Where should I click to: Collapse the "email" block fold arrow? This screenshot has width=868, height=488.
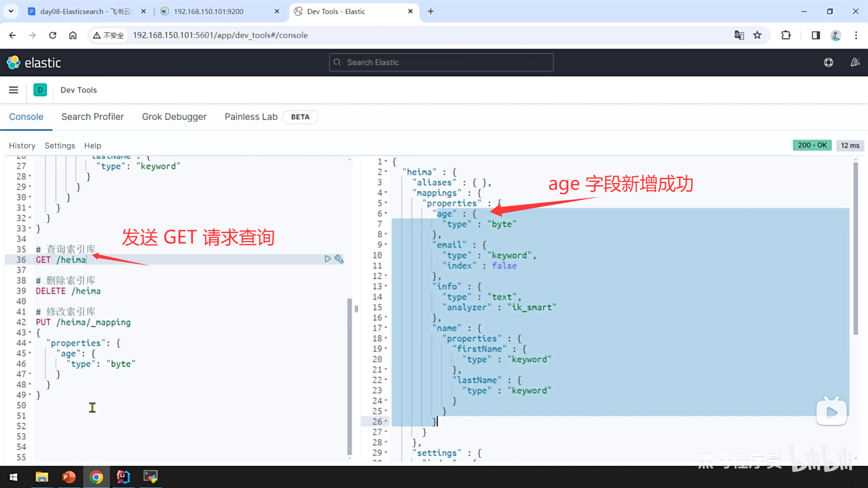(386, 245)
